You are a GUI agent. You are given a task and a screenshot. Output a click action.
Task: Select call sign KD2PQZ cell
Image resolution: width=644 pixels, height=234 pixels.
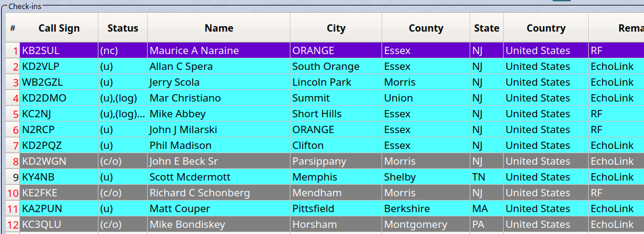point(59,145)
